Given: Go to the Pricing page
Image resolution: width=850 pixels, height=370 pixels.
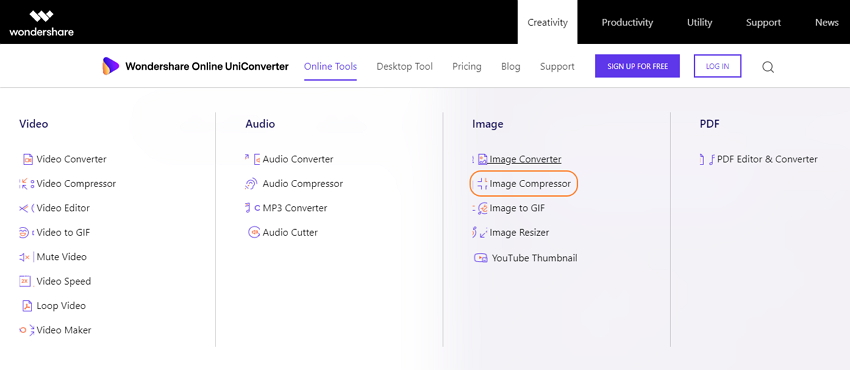Looking at the screenshot, I should [x=467, y=67].
